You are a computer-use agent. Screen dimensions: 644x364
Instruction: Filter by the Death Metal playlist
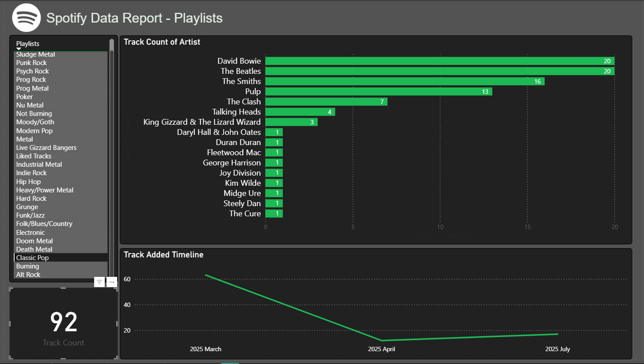click(34, 249)
